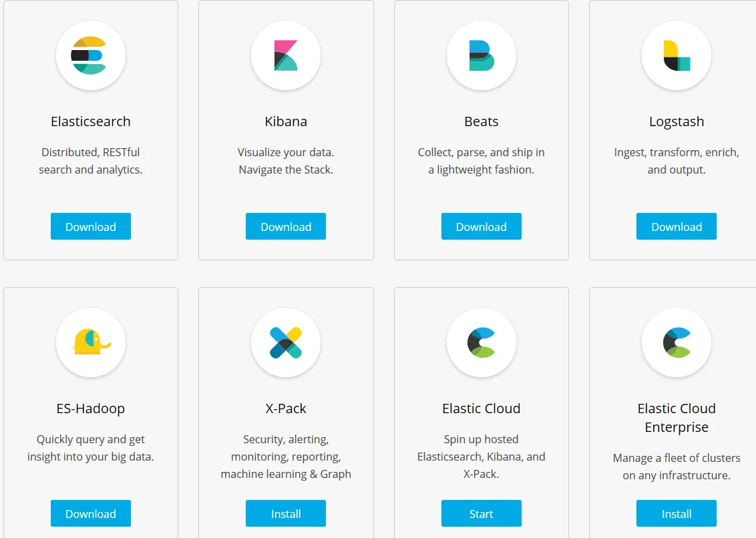Download Logstash
This screenshot has width=756, height=538.
(677, 226)
